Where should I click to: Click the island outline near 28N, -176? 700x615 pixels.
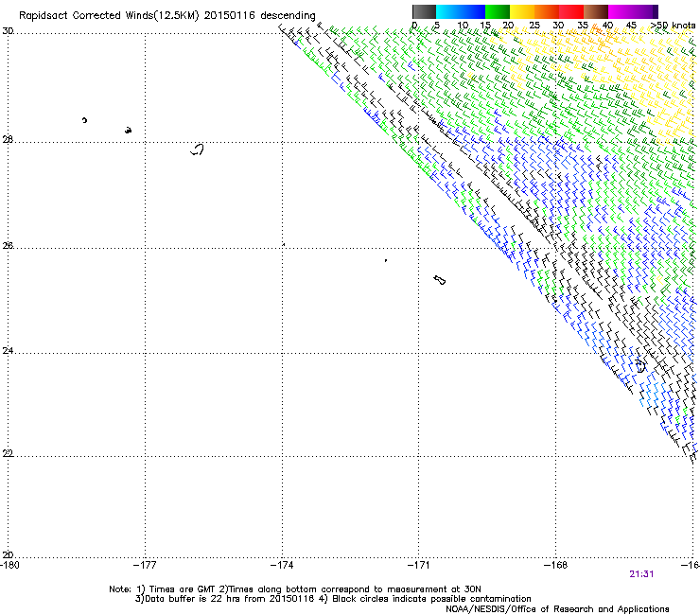tap(197, 149)
